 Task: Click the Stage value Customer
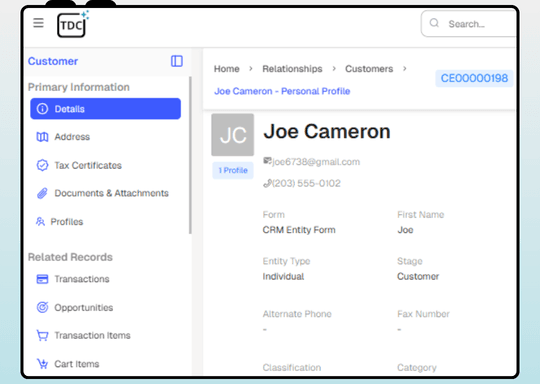[418, 277]
